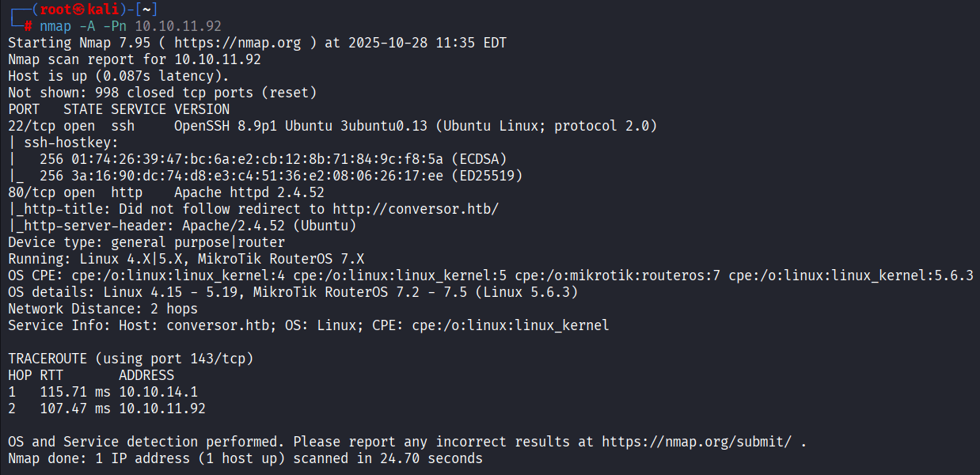Screen dimensions: 980x475
Task: Click the Kali skull symbol in the prompt
Action: click(x=80, y=9)
